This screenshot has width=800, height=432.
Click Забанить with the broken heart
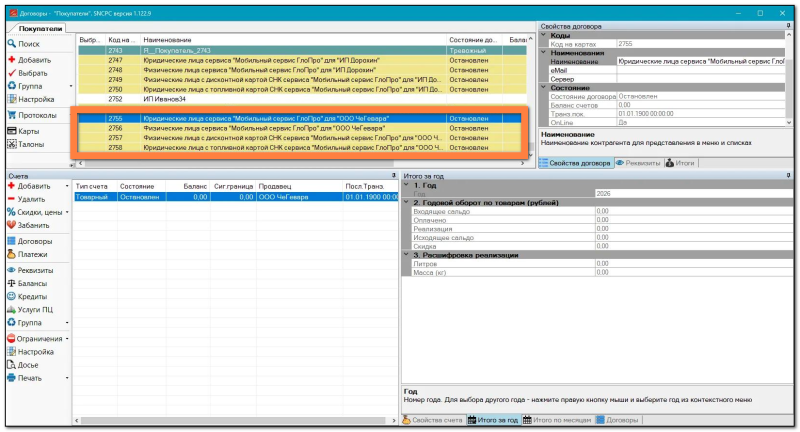(x=29, y=225)
